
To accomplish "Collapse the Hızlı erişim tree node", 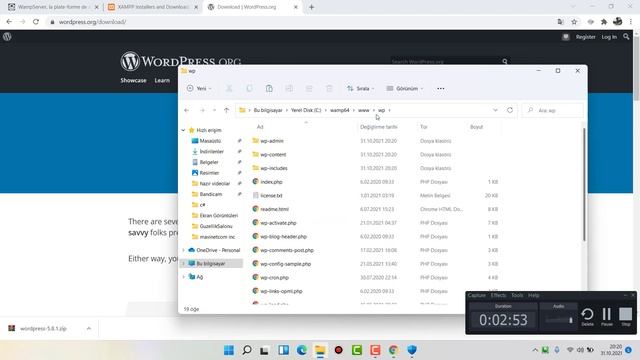I will 183,130.
